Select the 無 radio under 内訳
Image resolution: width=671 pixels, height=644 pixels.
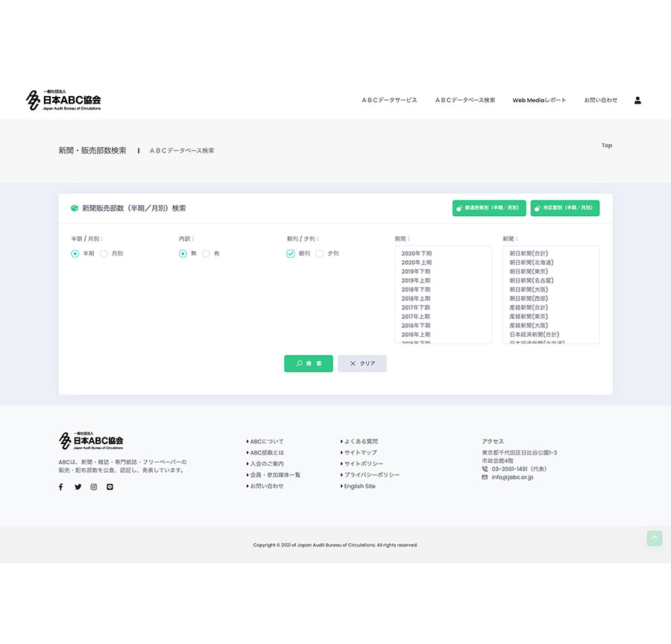[183, 253]
